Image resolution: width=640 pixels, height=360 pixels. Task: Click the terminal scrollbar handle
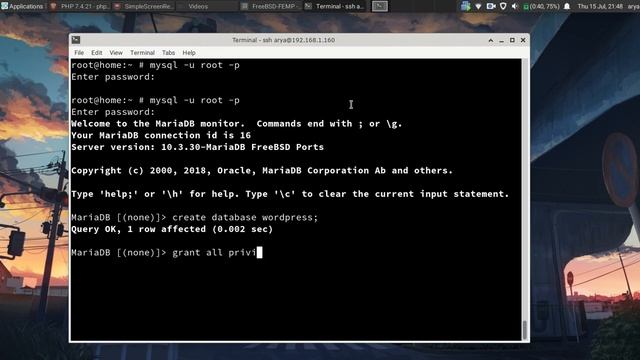(525, 329)
